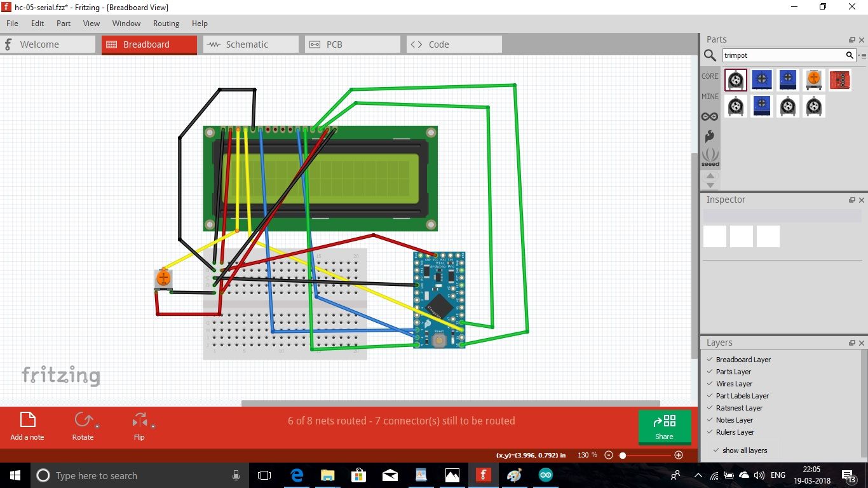868x488 pixels.
Task: Click the parts bin scroll-down arrow
Action: [x=710, y=185]
